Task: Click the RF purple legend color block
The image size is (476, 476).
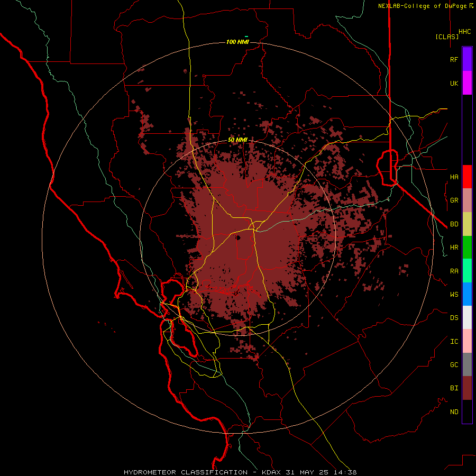Action: pos(467,59)
